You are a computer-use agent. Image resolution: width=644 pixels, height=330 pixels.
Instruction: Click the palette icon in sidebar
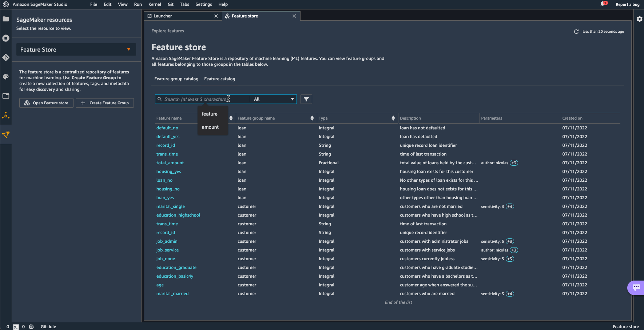(6, 77)
